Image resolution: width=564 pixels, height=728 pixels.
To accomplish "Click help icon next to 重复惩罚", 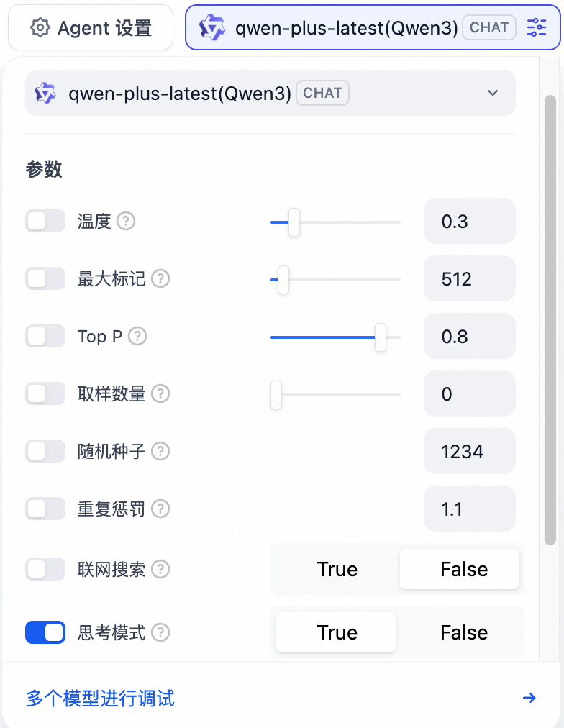I will point(160,509).
